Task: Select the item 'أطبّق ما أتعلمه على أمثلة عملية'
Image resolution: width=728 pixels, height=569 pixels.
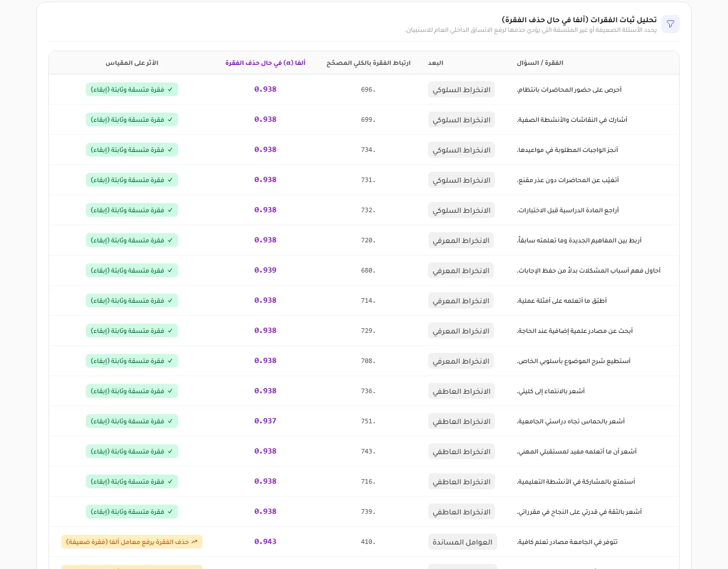Action: 562,300
